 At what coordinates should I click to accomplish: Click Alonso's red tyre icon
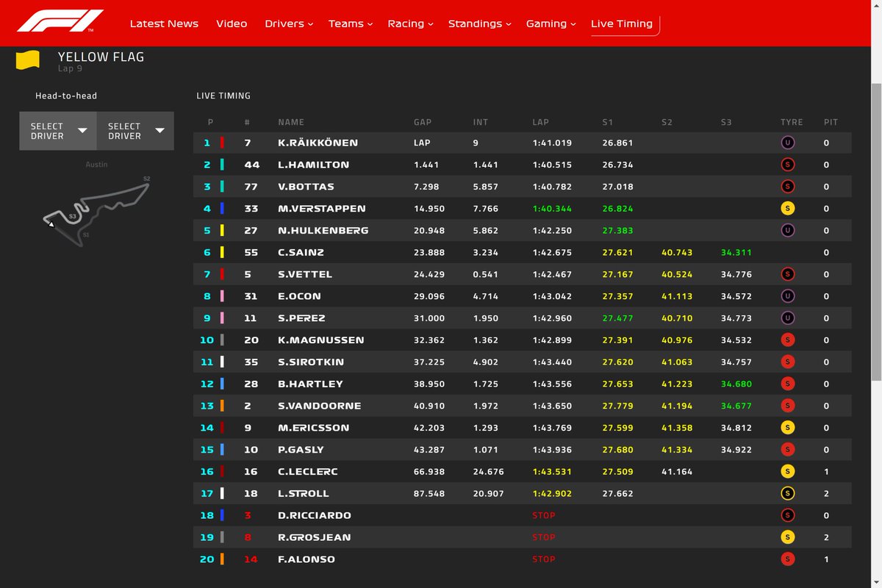tap(787, 559)
